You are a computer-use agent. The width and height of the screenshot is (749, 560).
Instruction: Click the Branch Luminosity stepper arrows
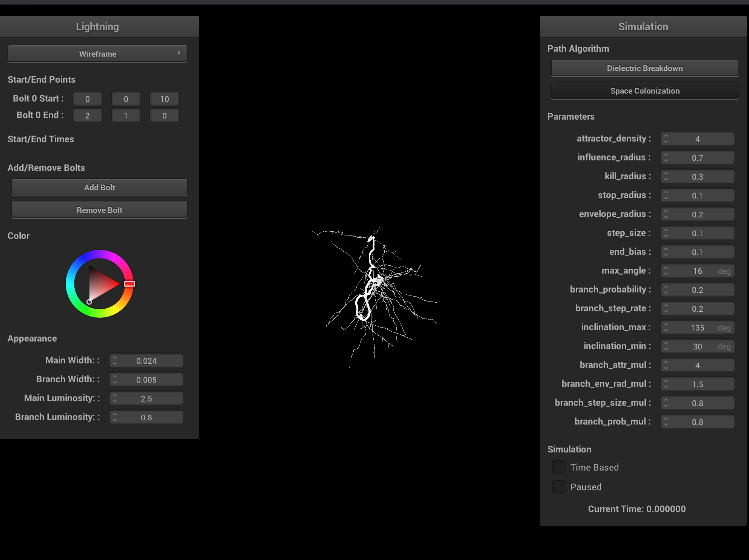(115, 417)
